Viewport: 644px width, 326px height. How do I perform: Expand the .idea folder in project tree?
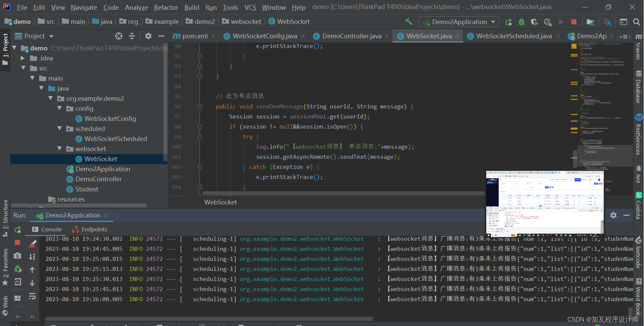coord(23,58)
